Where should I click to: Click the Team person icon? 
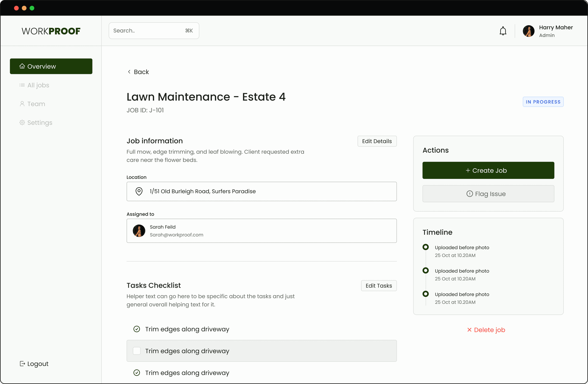coord(22,104)
